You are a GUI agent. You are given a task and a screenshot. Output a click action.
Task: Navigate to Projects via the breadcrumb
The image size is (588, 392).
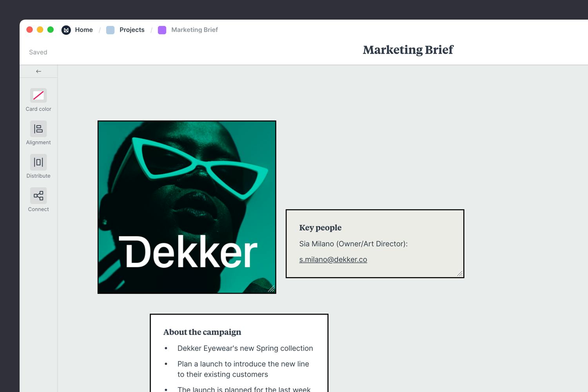(x=132, y=30)
